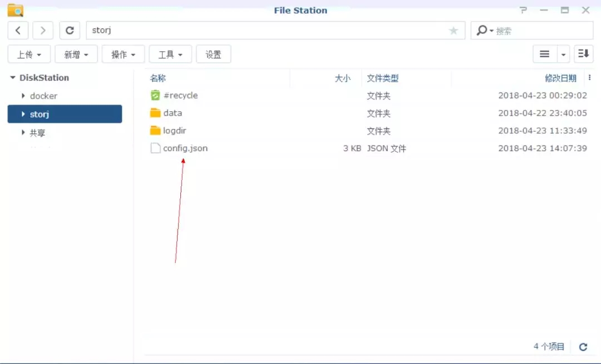Open 设置 settings button
601x364 pixels.
[214, 54]
